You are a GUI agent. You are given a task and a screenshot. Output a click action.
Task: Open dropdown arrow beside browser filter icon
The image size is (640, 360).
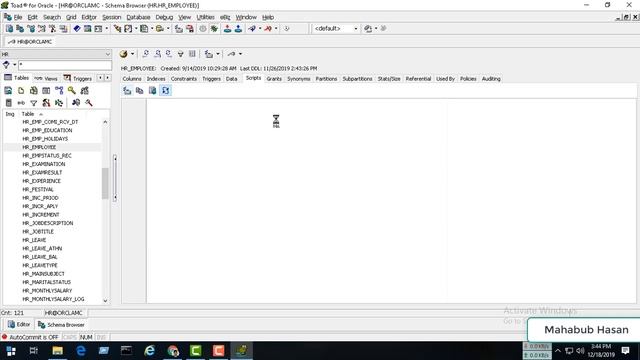click(15, 65)
